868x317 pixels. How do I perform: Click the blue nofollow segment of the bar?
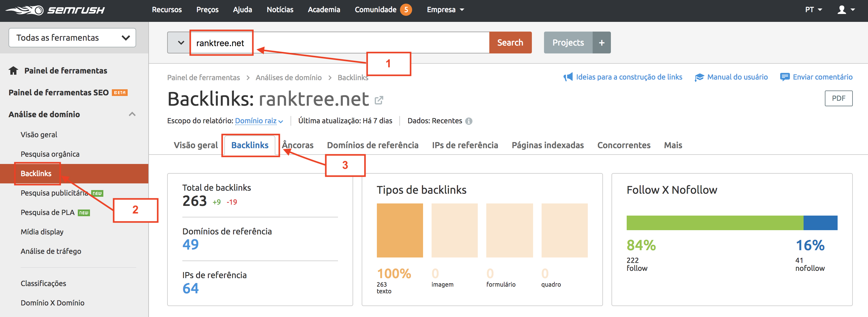click(x=820, y=223)
